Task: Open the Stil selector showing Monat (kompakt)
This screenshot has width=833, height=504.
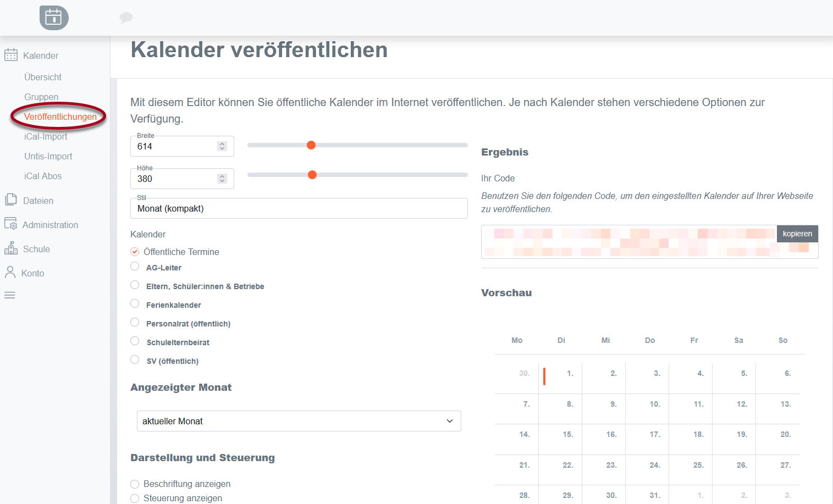Action: coord(299,208)
